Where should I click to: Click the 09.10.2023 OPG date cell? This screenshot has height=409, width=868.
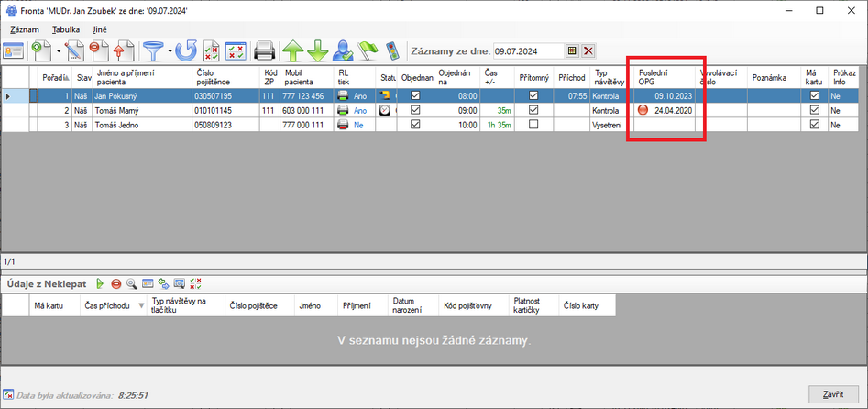665,95
